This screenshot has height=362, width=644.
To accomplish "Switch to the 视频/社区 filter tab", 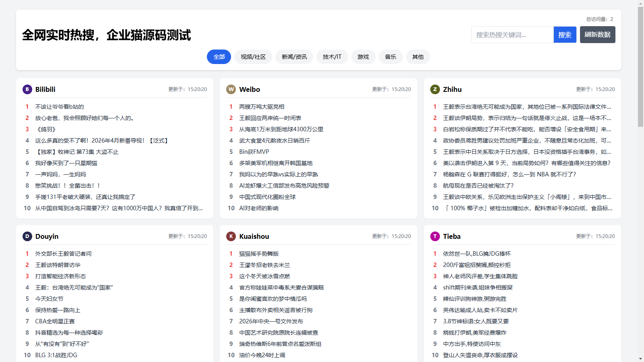I will click(253, 57).
